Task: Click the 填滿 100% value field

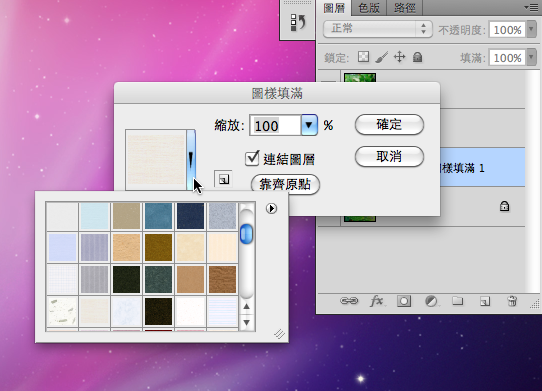Action: point(507,57)
